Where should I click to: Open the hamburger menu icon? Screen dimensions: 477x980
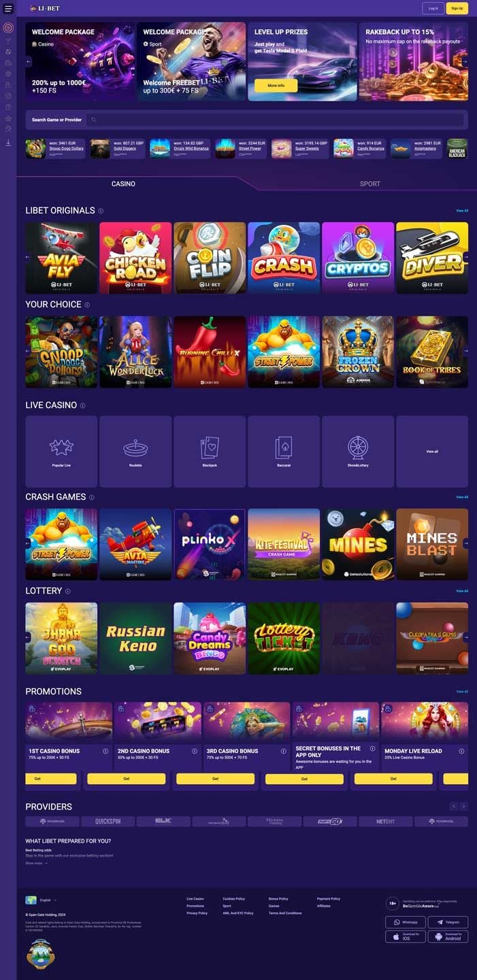pos(8,9)
